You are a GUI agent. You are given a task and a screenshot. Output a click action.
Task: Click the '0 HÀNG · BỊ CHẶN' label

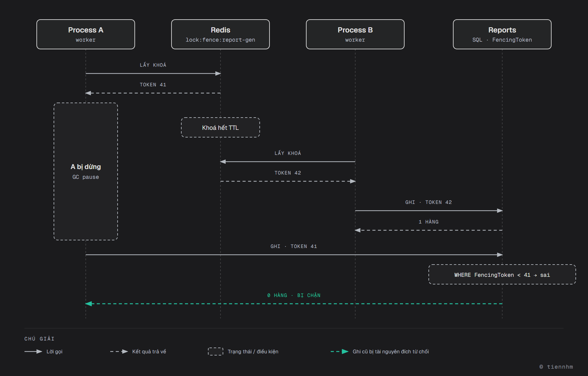click(294, 295)
